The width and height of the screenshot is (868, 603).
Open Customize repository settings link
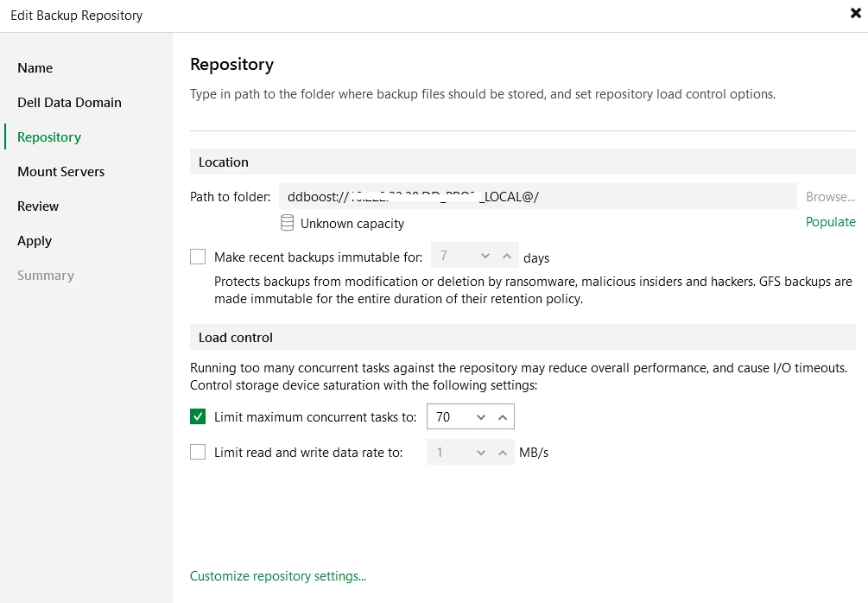[278, 576]
